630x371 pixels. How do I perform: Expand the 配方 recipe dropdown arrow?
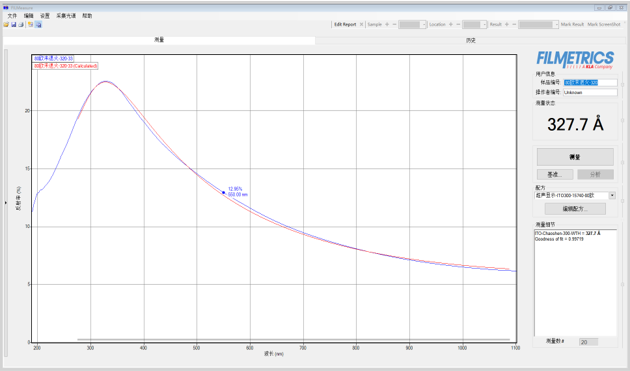tap(612, 196)
